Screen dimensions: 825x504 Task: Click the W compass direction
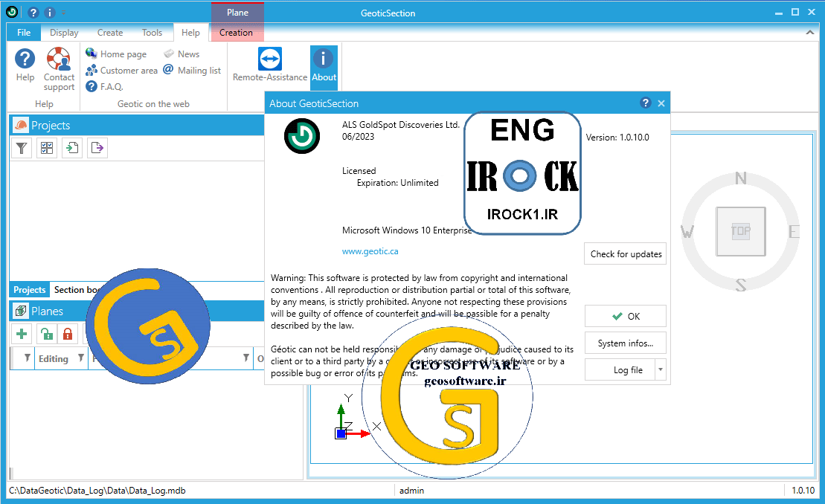[687, 231]
